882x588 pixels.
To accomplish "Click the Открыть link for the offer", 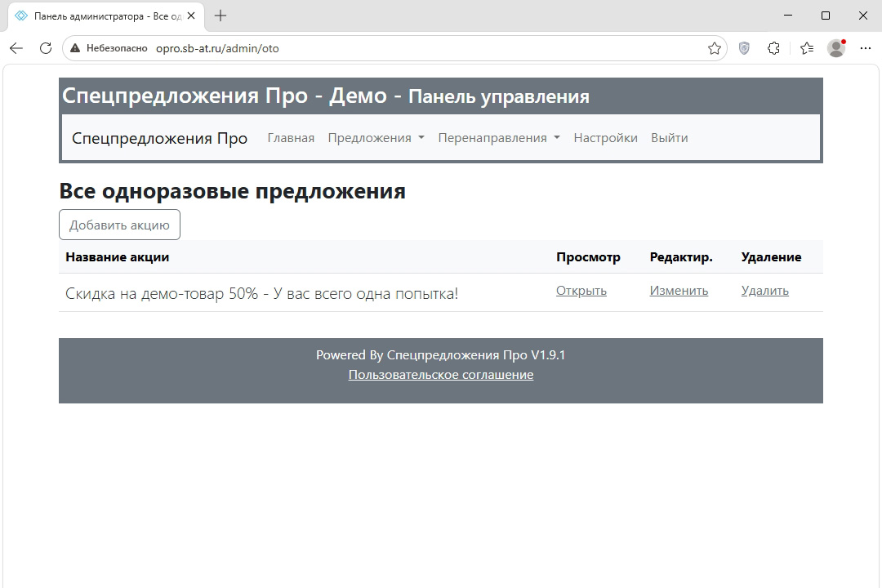I will tap(581, 291).
